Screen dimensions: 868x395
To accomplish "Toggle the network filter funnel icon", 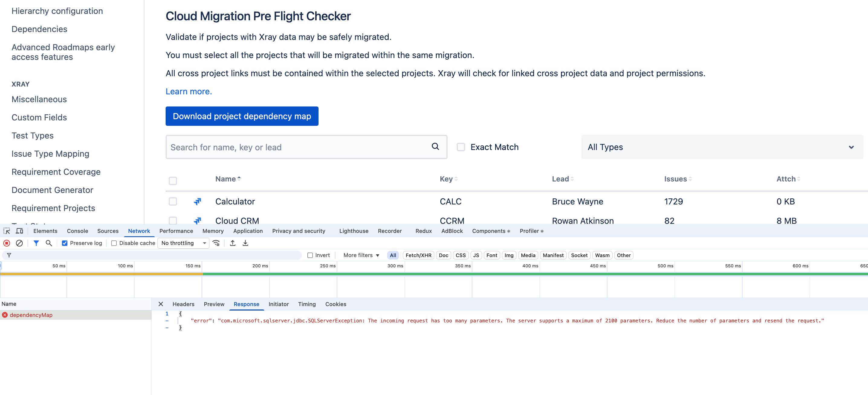I will click(x=36, y=243).
